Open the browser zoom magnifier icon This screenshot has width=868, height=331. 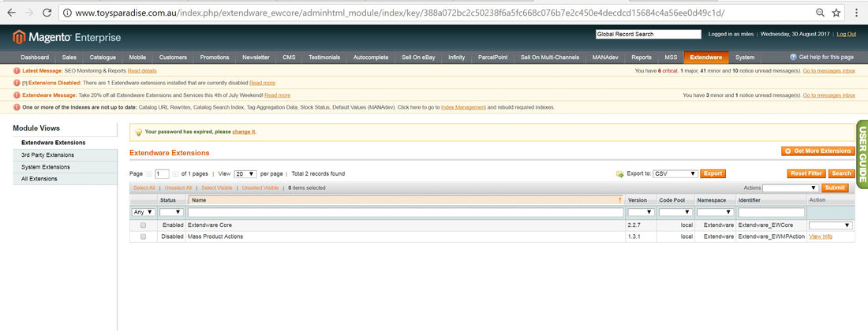point(820,12)
